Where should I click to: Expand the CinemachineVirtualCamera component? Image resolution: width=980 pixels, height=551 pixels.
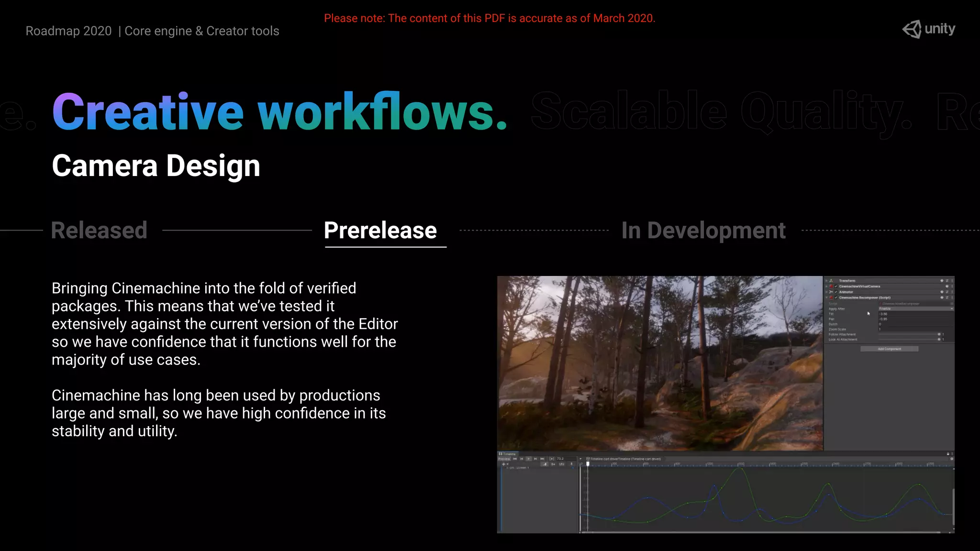tap(826, 287)
